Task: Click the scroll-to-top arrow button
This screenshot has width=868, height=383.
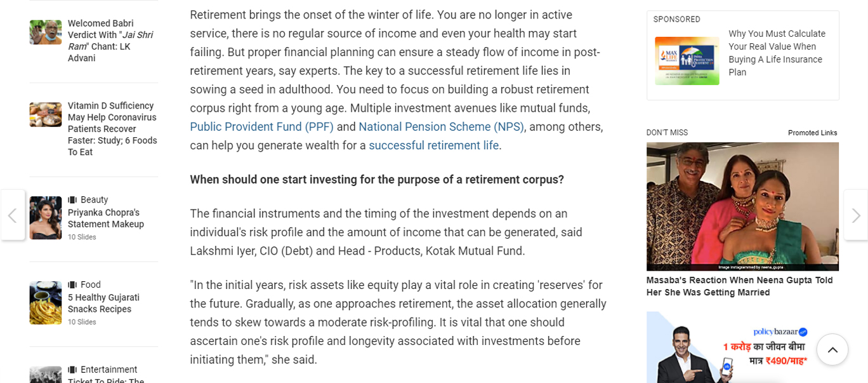Action: (x=832, y=349)
